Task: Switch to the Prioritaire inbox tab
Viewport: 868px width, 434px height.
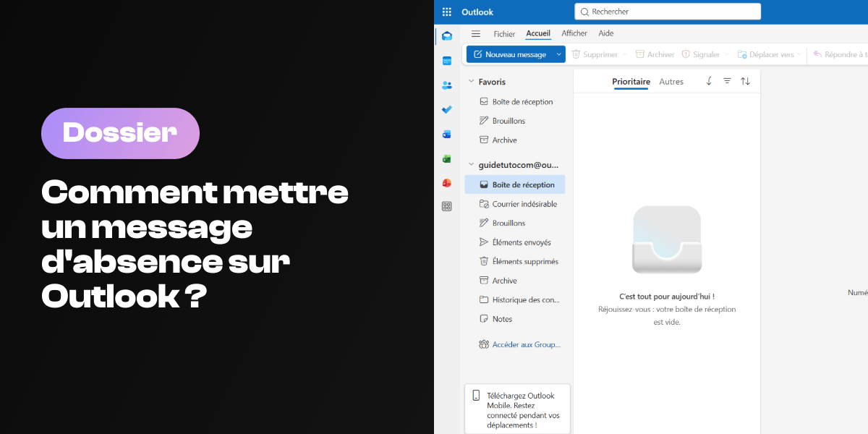Action: [x=631, y=82]
